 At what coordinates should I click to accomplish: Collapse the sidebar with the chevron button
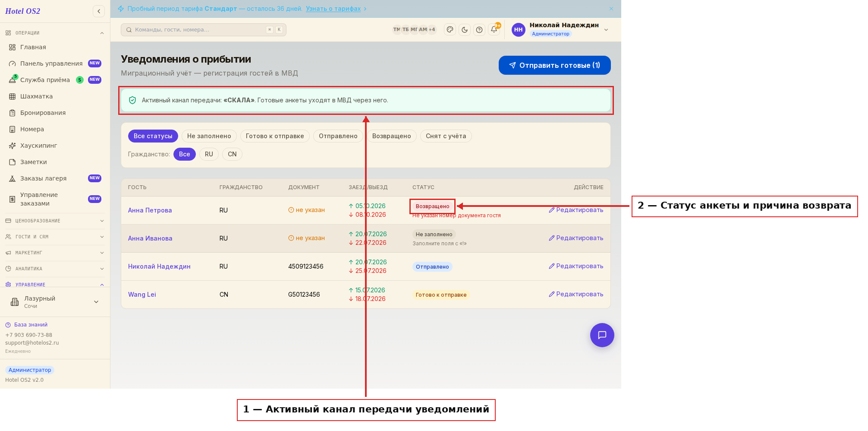click(99, 11)
